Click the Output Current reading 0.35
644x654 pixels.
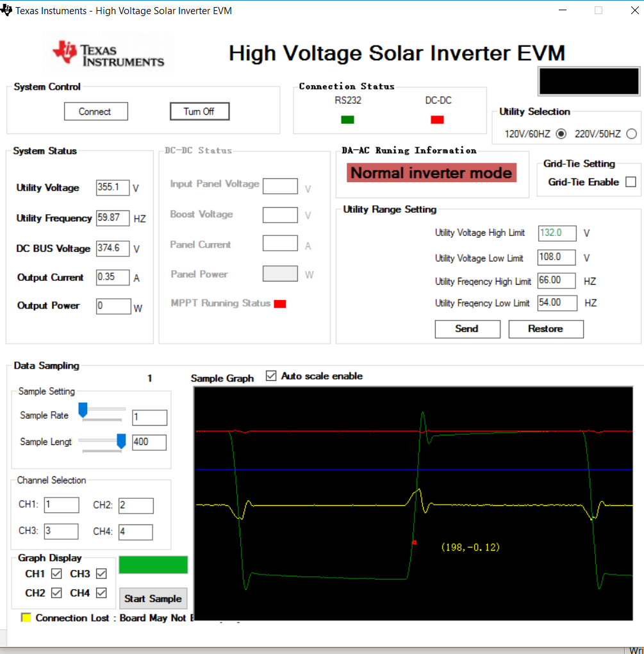coord(113,278)
